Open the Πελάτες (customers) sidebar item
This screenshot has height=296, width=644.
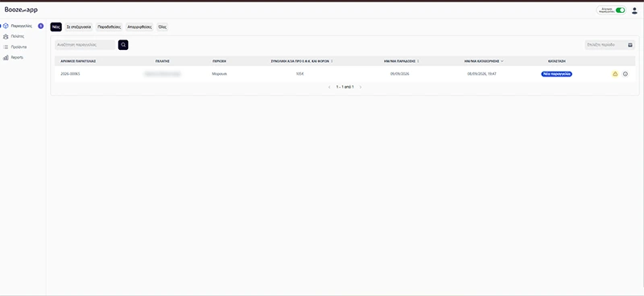tap(17, 36)
